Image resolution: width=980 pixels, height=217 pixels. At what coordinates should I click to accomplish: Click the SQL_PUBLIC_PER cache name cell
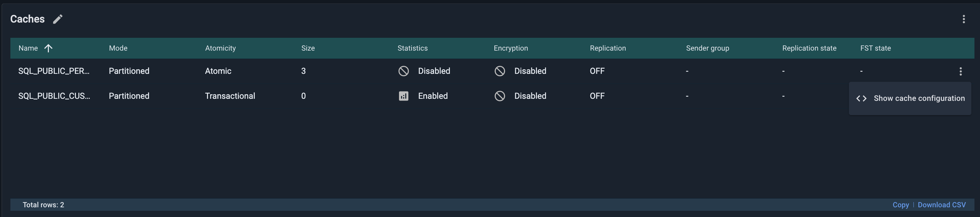[x=54, y=71]
